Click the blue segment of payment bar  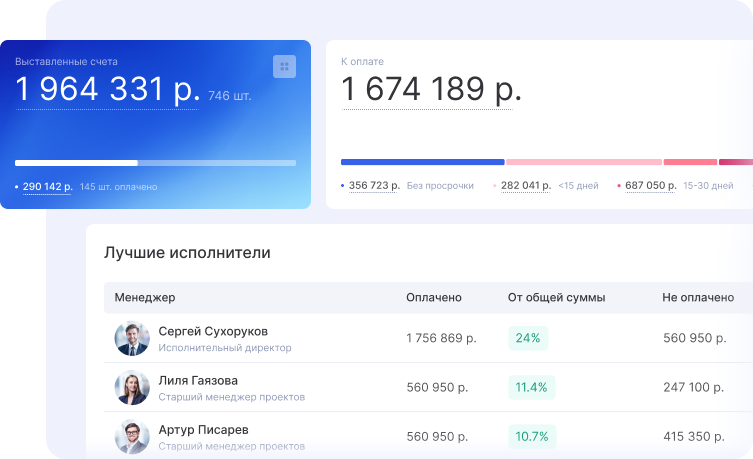(422, 161)
